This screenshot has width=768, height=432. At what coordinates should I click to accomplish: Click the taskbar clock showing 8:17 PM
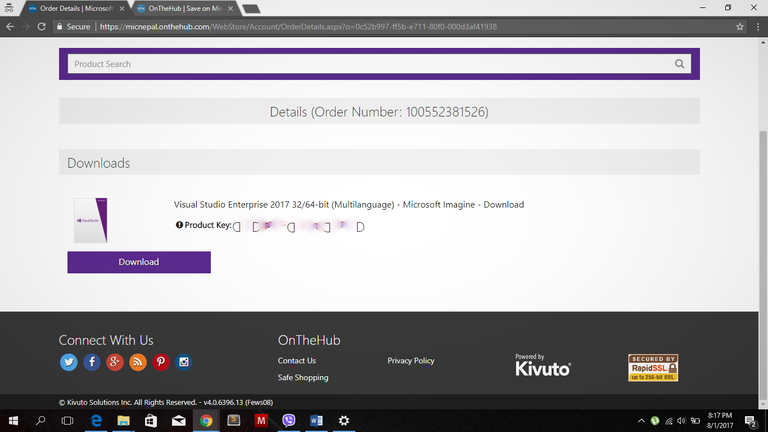pos(720,421)
